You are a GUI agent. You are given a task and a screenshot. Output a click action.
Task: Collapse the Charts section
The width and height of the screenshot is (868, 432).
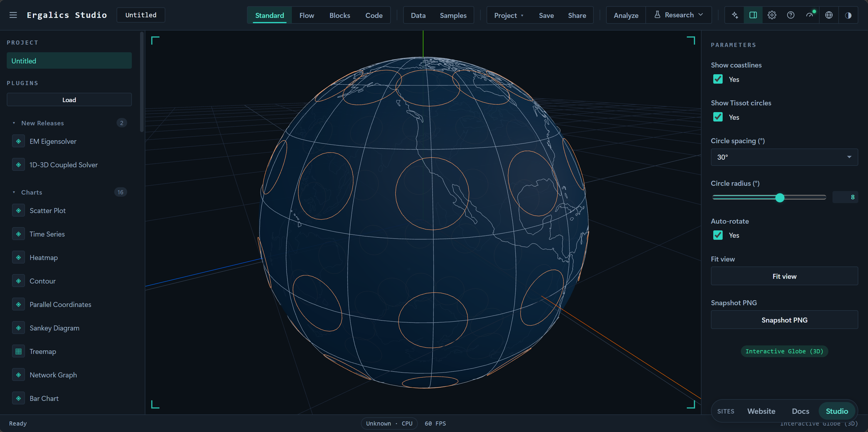(x=69, y=192)
